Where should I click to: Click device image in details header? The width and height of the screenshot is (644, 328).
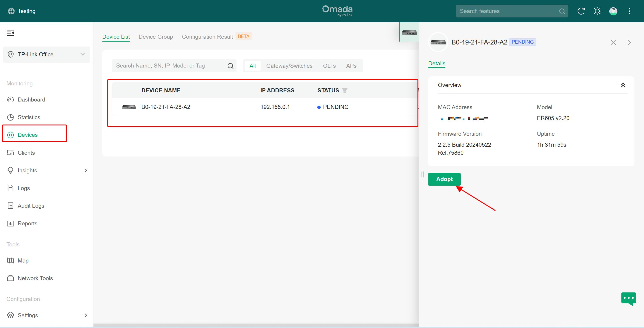(x=438, y=42)
